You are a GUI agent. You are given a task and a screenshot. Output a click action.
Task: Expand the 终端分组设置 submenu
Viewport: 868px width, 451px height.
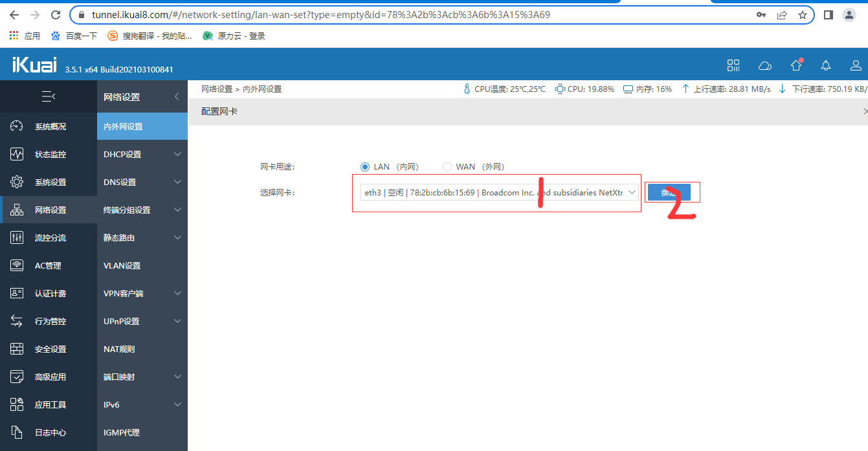[142, 210]
